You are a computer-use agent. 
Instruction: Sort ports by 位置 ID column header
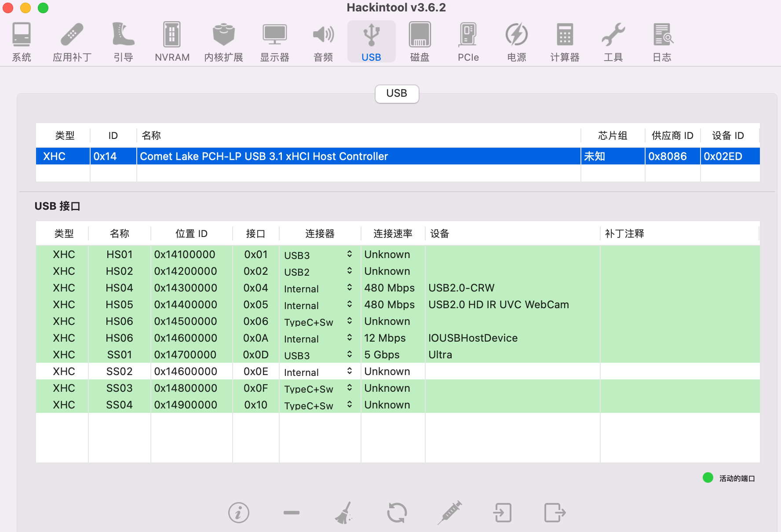click(191, 233)
